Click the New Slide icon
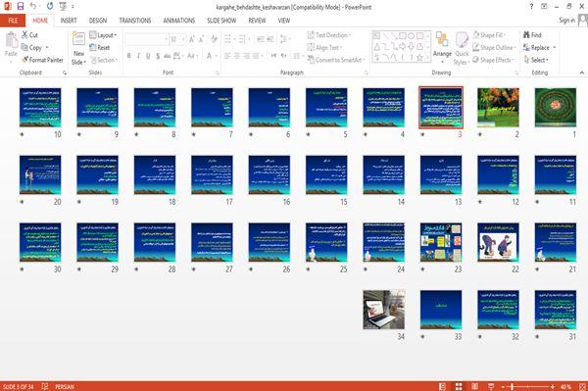 pyautogui.click(x=78, y=39)
